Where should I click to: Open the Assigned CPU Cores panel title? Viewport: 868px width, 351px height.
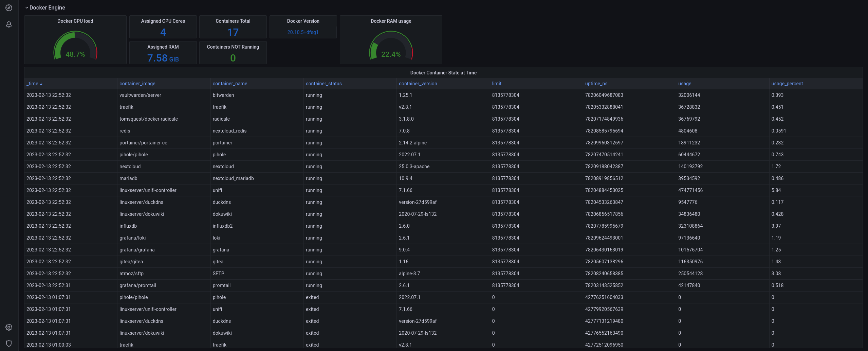[x=163, y=21]
